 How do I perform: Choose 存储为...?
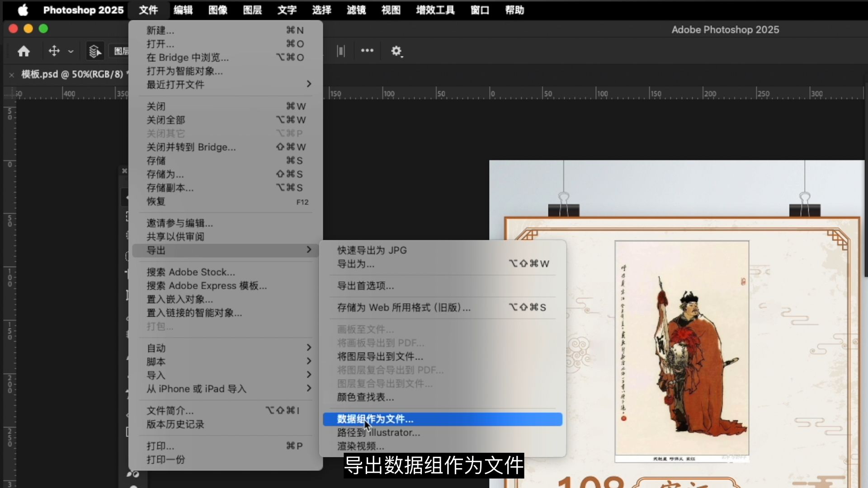click(226, 174)
